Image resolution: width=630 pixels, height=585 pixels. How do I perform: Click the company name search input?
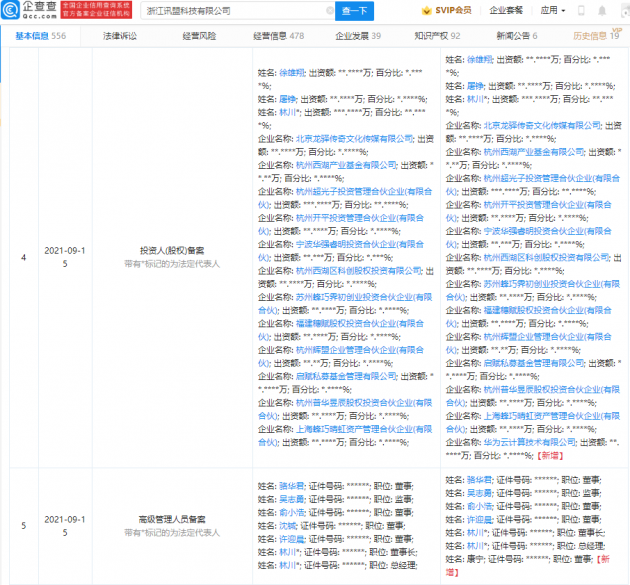[x=235, y=11]
